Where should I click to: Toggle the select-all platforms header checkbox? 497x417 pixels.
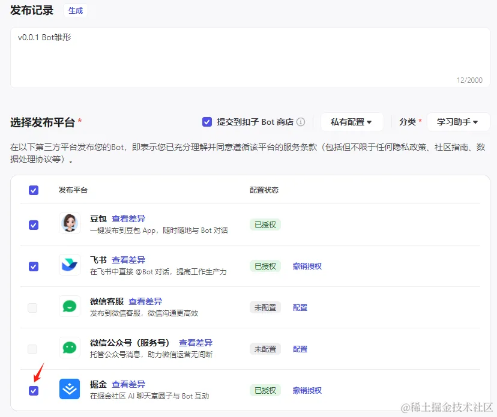click(34, 190)
